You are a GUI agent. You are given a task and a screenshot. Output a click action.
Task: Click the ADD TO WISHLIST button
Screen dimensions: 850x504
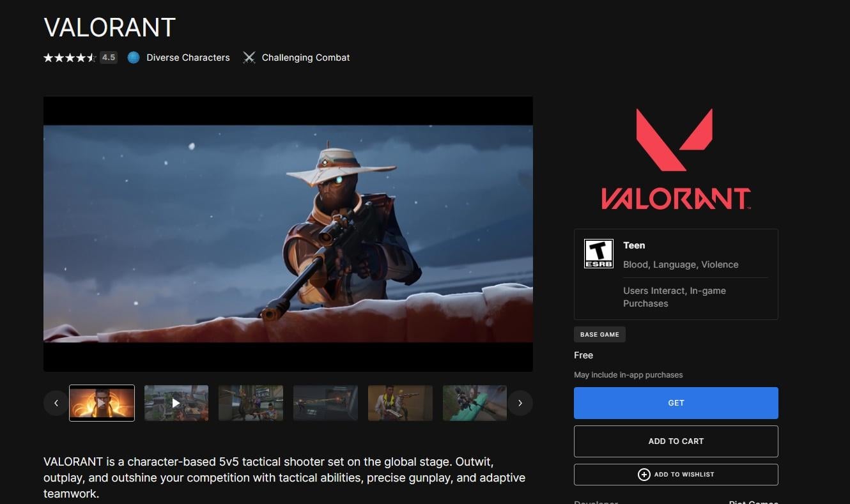[x=676, y=474]
